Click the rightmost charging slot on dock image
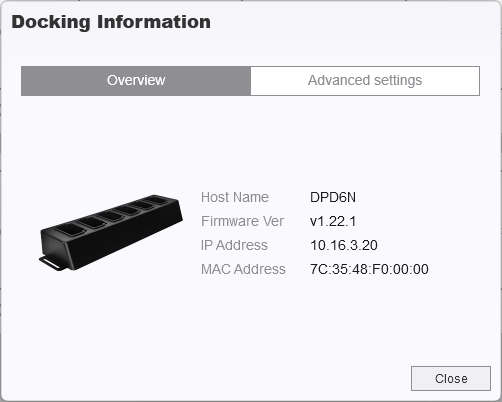 click(x=155, y=201)
